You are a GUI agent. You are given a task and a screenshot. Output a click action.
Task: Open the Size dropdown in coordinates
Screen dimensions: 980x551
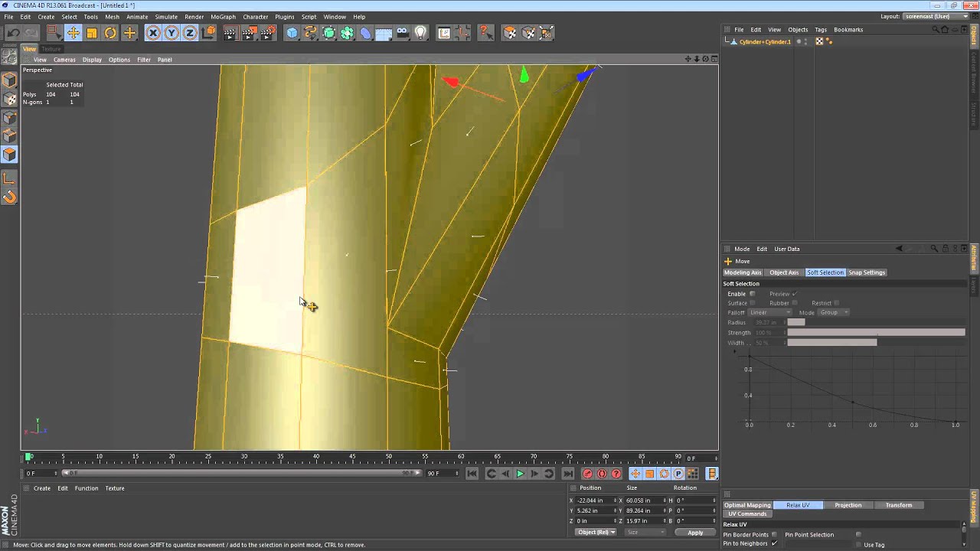pyautogui.click(x=644, y=533)
